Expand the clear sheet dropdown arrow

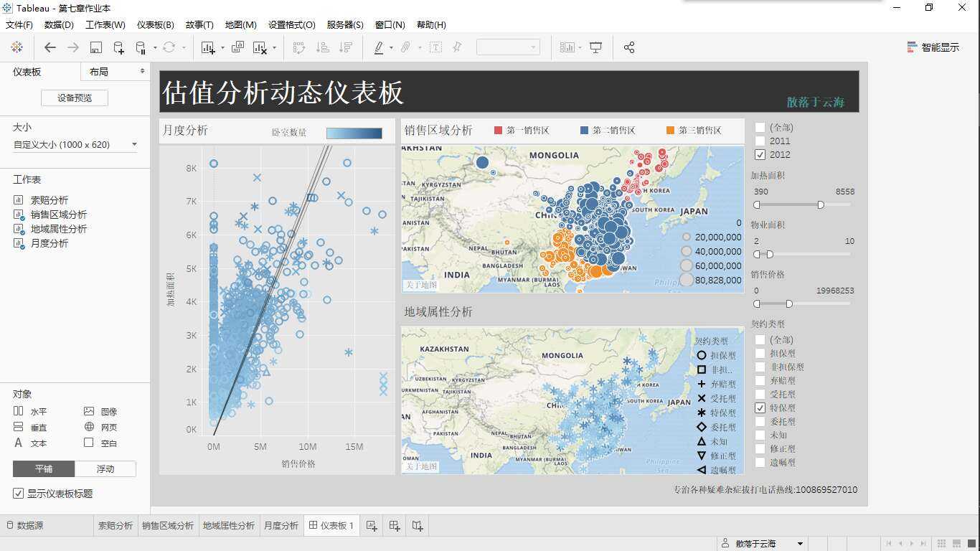(274, 48)
